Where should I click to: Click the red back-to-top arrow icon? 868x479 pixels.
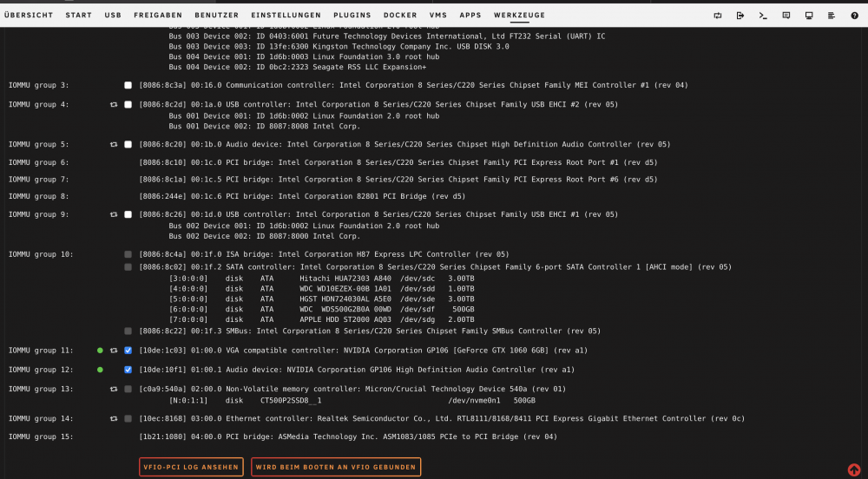(x=854, y=469)
